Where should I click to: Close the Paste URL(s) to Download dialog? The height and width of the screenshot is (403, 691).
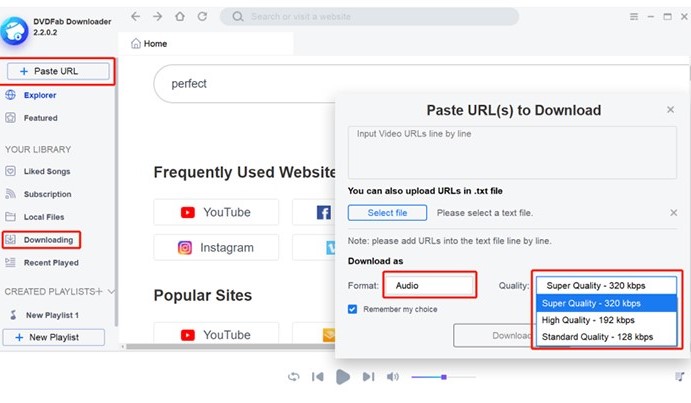670,109
